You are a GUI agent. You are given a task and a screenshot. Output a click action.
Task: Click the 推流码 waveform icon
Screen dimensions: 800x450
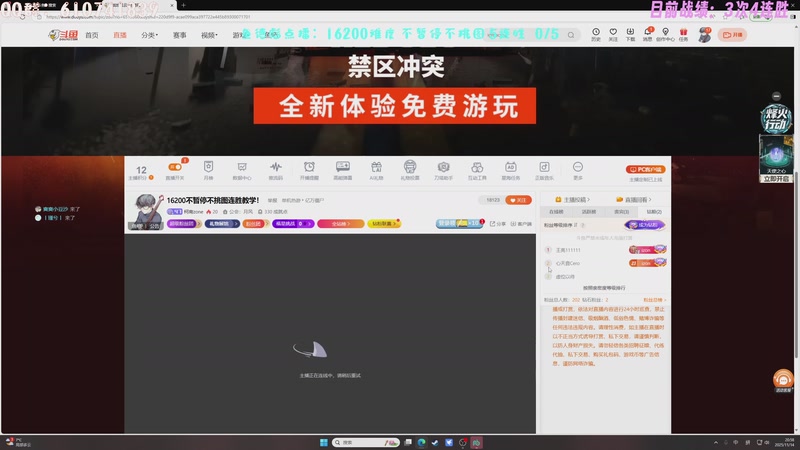point(276,170)
